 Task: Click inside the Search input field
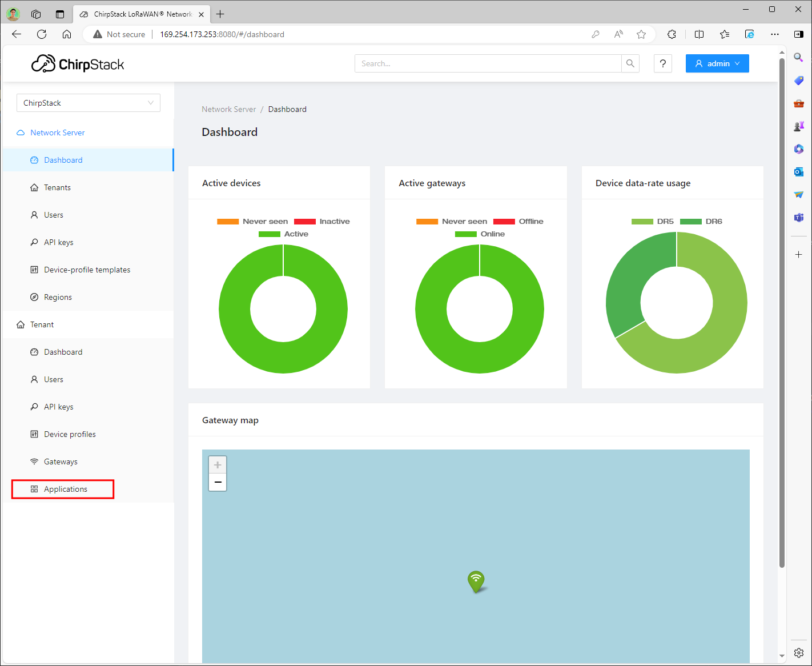point(488,63)
